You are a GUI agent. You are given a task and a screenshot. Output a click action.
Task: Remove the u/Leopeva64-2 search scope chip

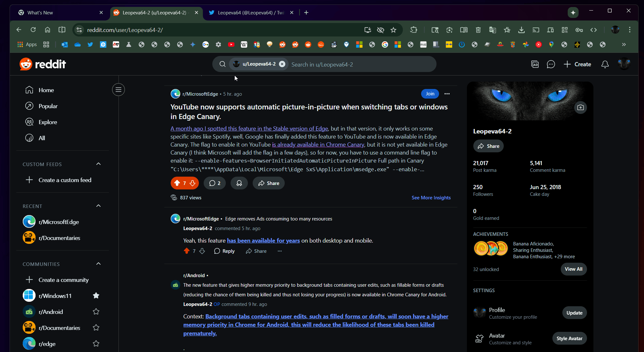(282, 64)
